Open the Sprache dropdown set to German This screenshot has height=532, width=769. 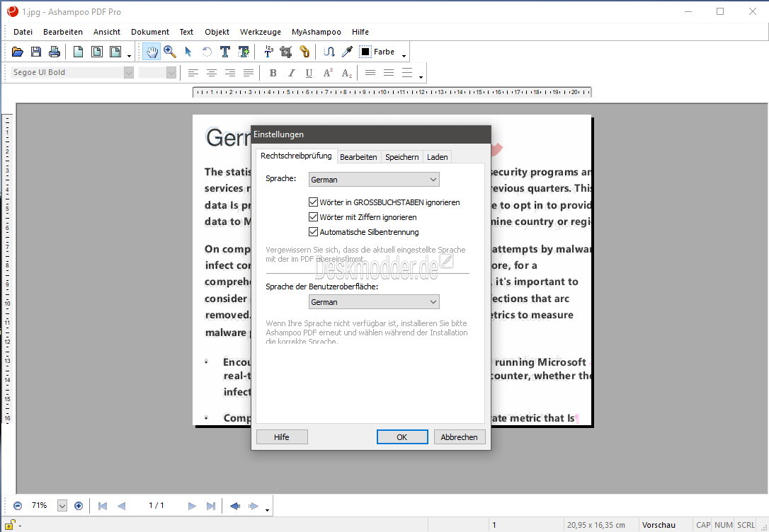(374, 180)
